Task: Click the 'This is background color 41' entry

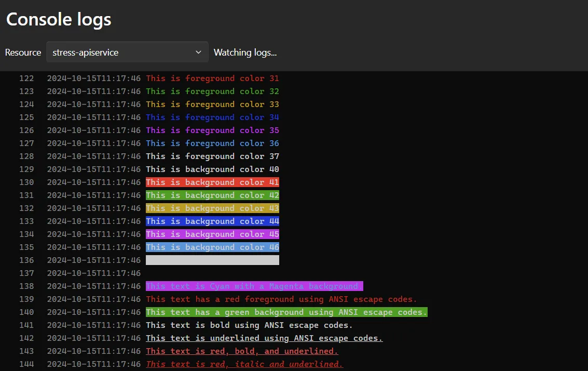Action: coord(212,182)
